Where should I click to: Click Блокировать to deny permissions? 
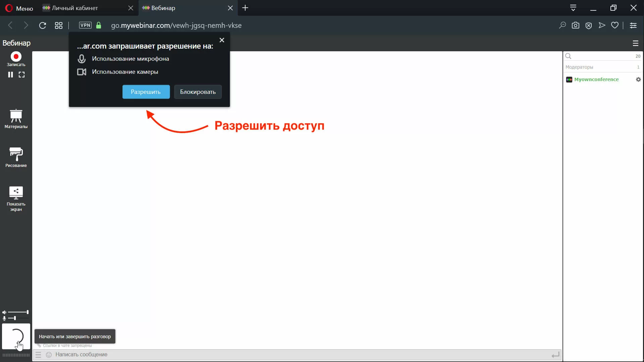point(198,92)
